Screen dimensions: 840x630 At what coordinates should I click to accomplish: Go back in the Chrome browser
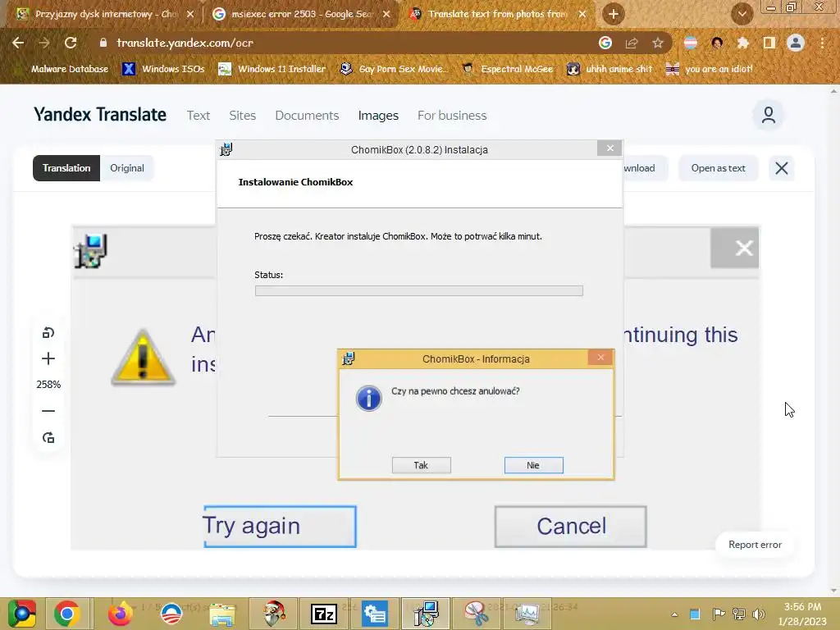18,43
